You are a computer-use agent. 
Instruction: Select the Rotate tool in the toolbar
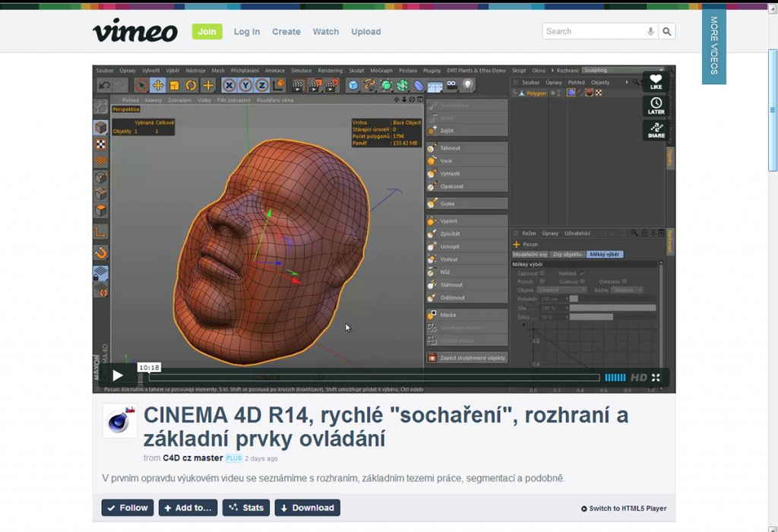(x=191, y=85)
